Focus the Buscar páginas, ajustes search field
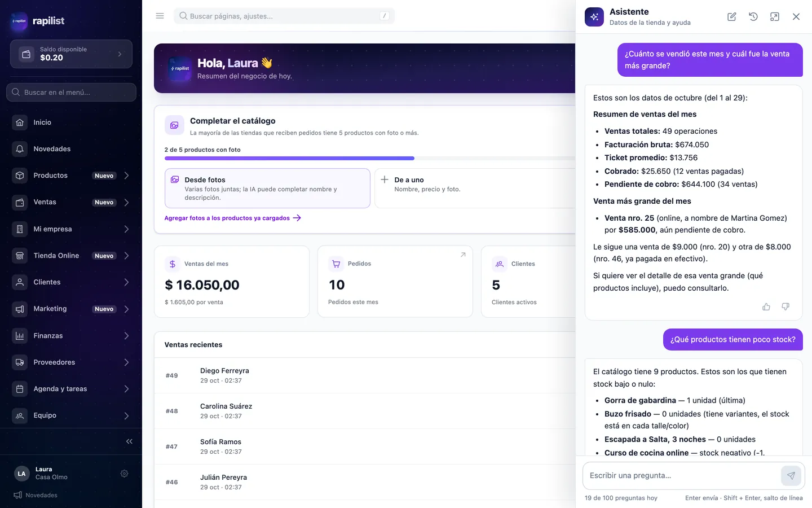The height and width of the screenshot is (508, 812). pos(284,16)
